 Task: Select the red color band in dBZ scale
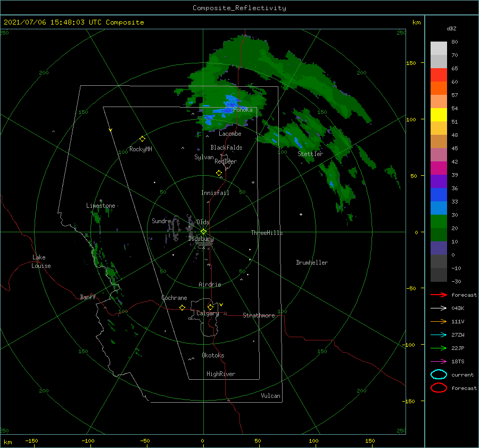click(439, 75)
